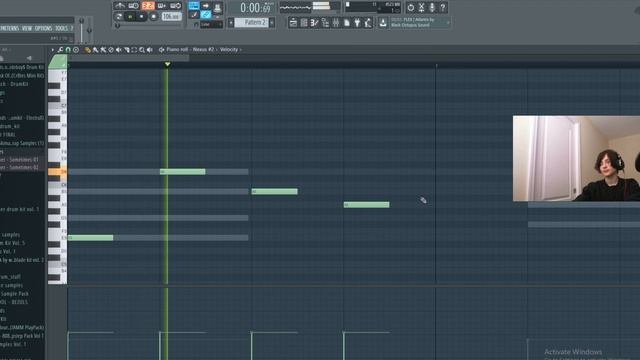640x360 pixels.
Task: Open the Velocity control selector
Action: tap(229, 50)
